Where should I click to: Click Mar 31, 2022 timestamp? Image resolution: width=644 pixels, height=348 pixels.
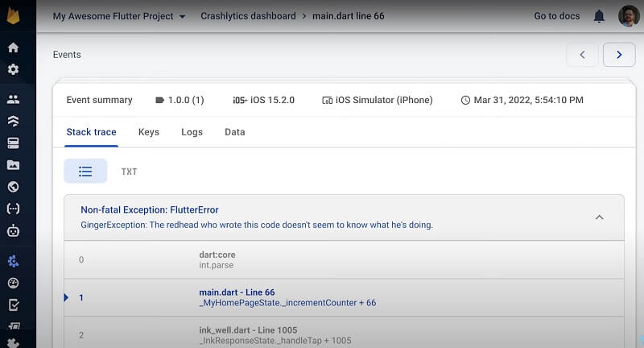tap(522, 100)
